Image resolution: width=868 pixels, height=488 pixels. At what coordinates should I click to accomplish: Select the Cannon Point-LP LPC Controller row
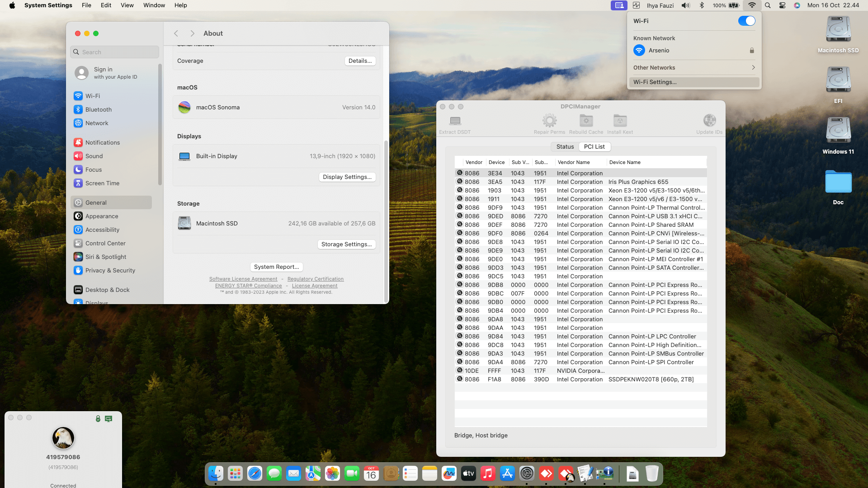pyautogui.click(x=580, y=337)
